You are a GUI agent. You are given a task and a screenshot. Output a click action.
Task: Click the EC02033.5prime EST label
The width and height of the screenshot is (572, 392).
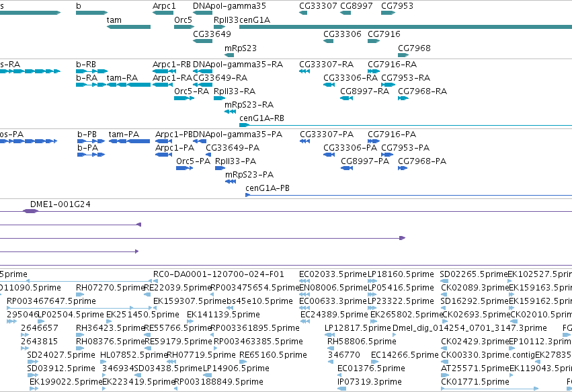333,274
